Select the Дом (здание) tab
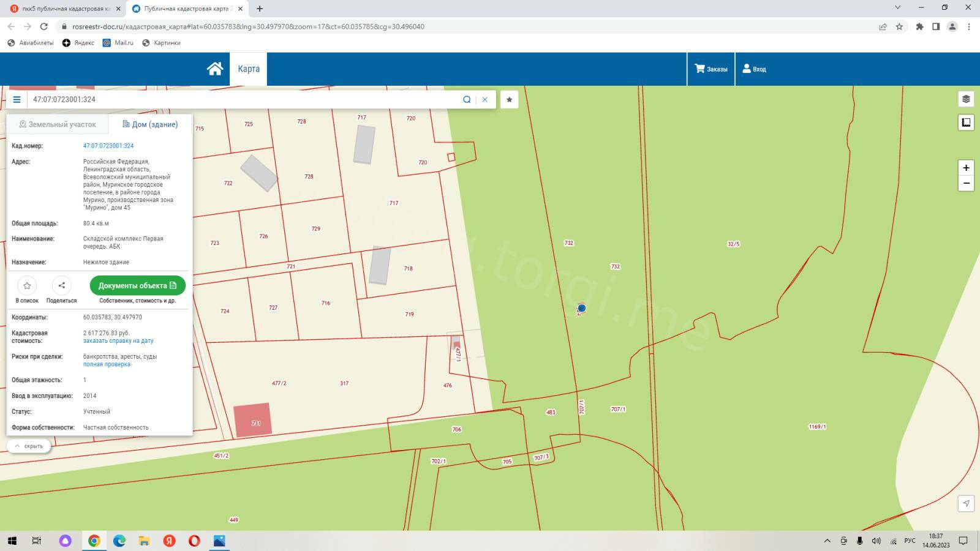The width and height of the screenshot is (980, 551). [150, 124]
